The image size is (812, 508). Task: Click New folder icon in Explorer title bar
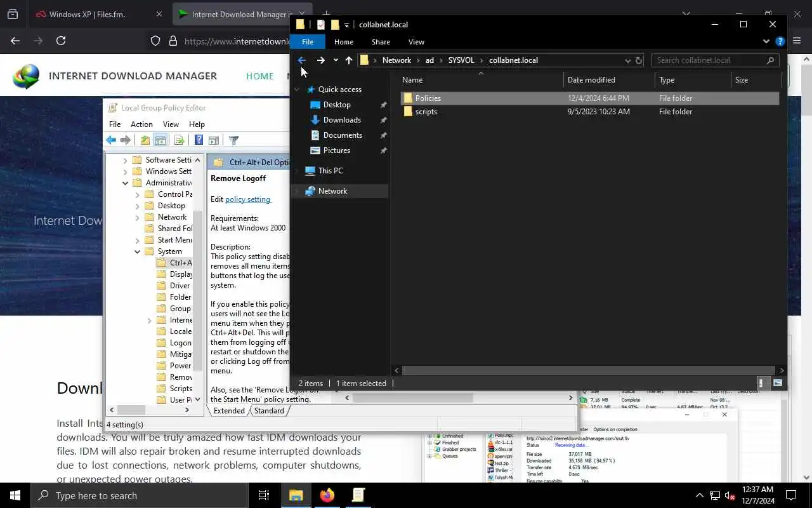[x=335, y=25]
